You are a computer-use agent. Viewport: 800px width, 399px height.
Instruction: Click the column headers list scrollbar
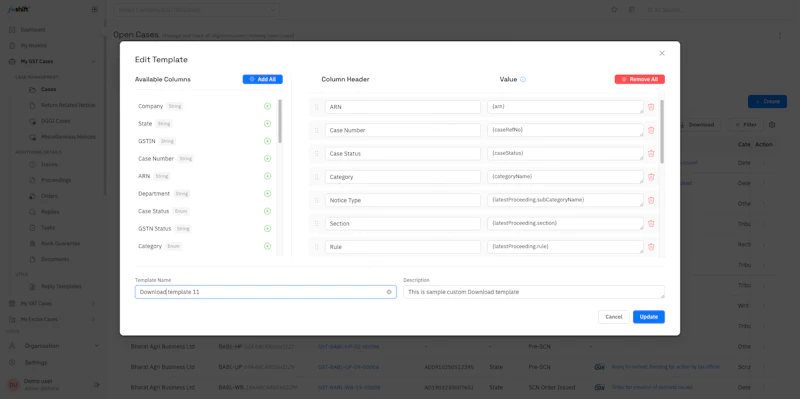click(662, 132)
